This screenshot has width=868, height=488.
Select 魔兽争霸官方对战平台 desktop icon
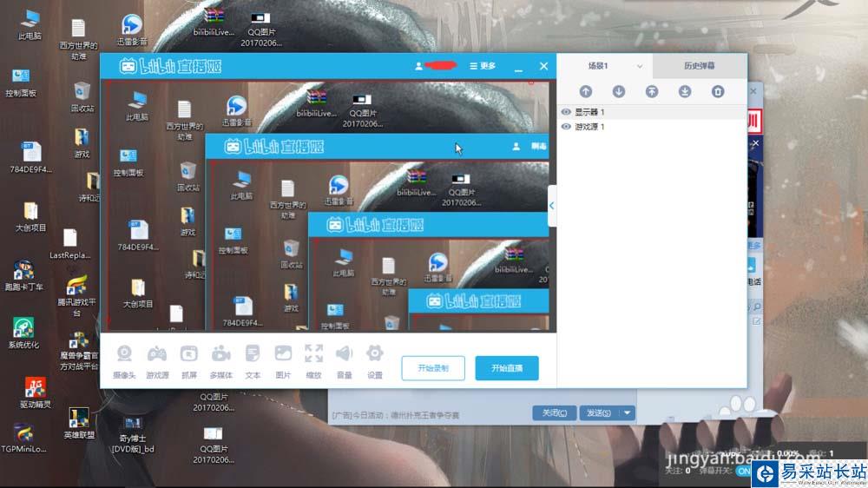[x=79, y=351]
